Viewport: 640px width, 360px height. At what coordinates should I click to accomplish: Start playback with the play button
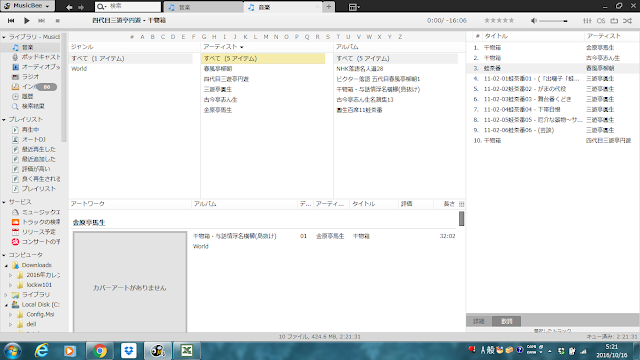27,20
